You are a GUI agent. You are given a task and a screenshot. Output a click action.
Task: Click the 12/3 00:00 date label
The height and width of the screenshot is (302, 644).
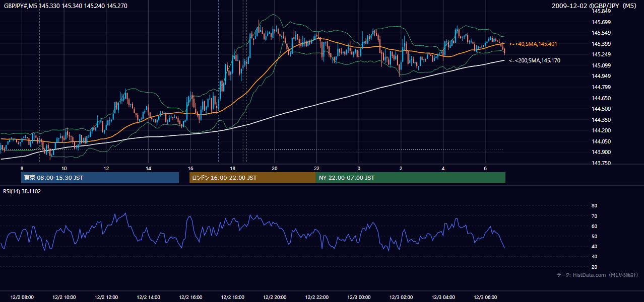click(x=359, y=297)
